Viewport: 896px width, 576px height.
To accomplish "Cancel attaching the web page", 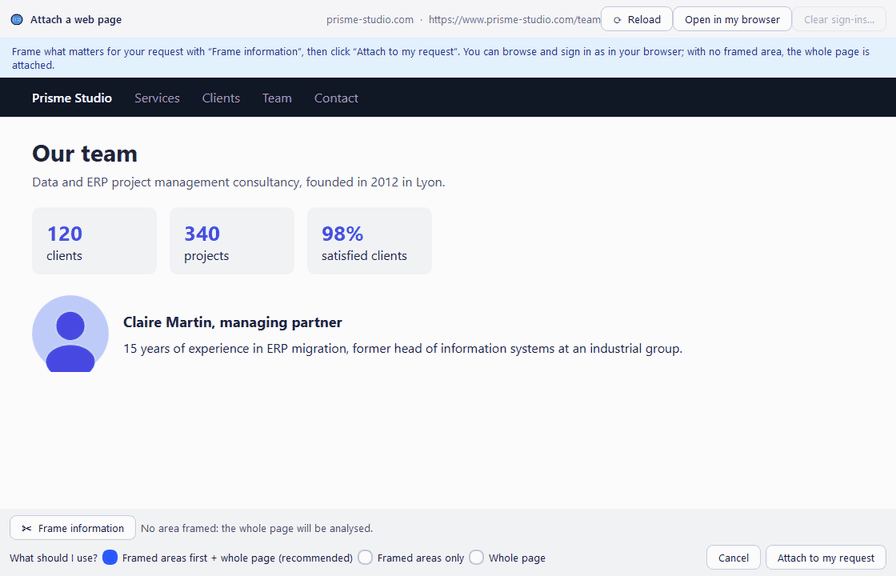I will (x=733, y=558).
